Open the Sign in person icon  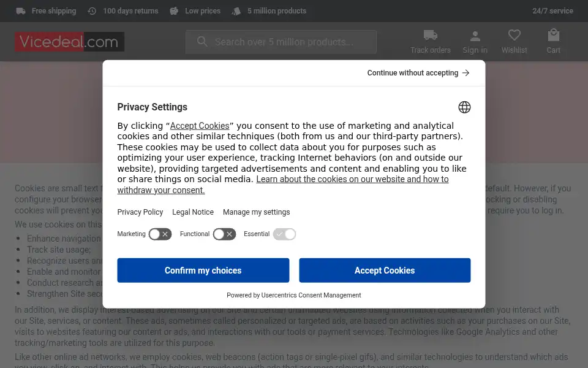tap(475, 36)
